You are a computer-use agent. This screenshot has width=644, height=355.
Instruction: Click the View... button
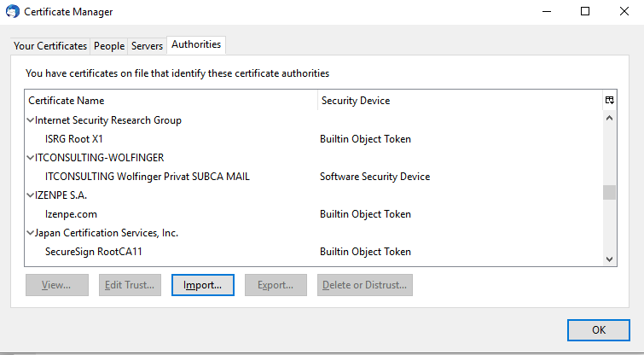coord(56,285)
